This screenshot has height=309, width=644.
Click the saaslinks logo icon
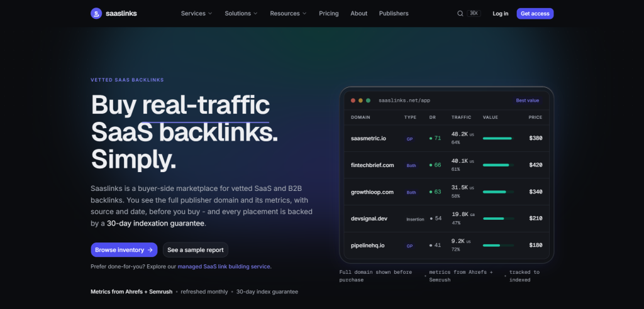(96, 14)
